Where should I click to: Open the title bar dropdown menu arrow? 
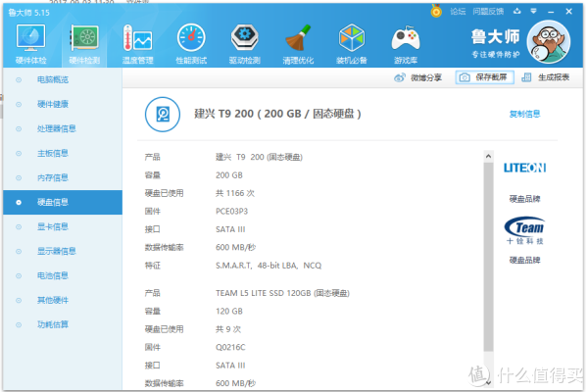click(x=533, y=11)
